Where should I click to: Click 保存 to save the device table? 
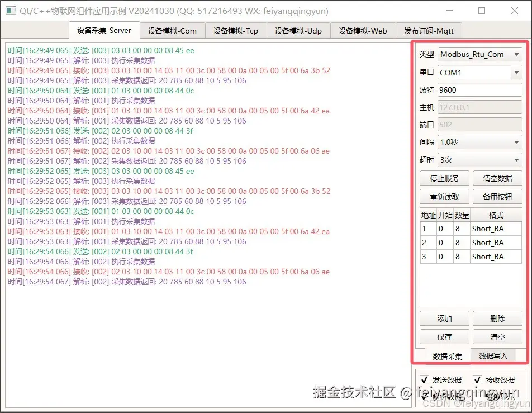pos(444,336)
